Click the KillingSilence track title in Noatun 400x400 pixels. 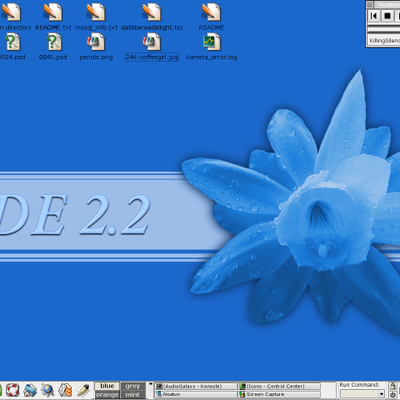[x=384, y=41]
